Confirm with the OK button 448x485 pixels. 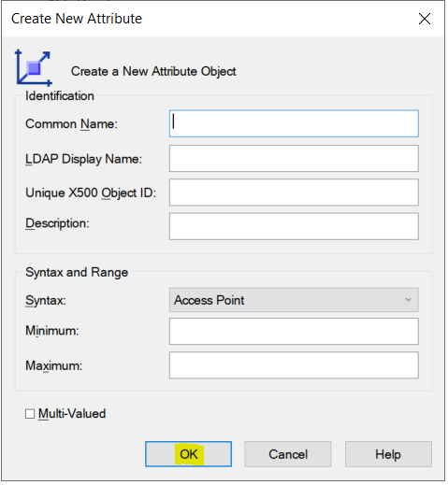188,454
